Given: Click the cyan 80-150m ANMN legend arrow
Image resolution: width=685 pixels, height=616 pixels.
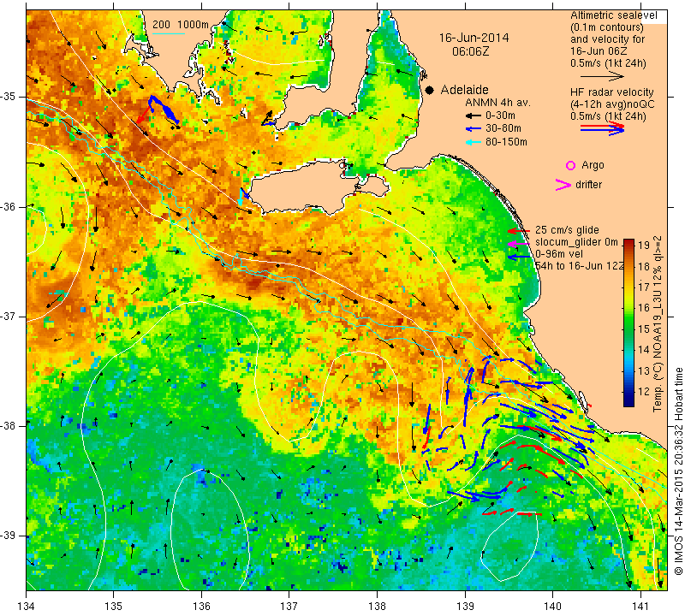Looking at the screenshot, I should (x=474, y=142).
